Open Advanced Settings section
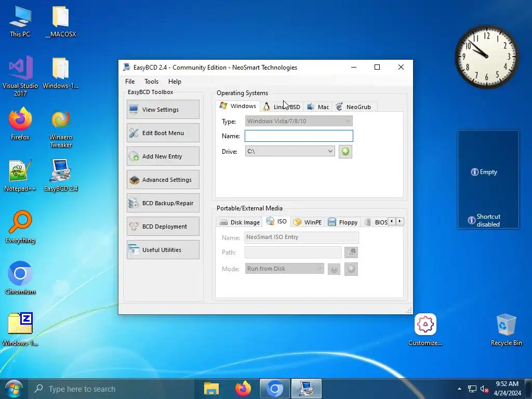This screenshot has height=399, width=532. [x=163, y=179]
